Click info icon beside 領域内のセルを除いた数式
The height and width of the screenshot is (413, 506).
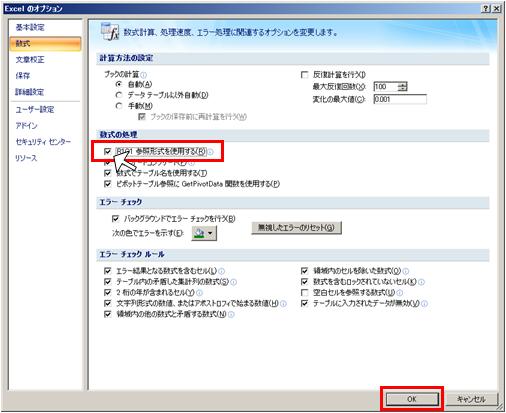(x=405, y=271)
